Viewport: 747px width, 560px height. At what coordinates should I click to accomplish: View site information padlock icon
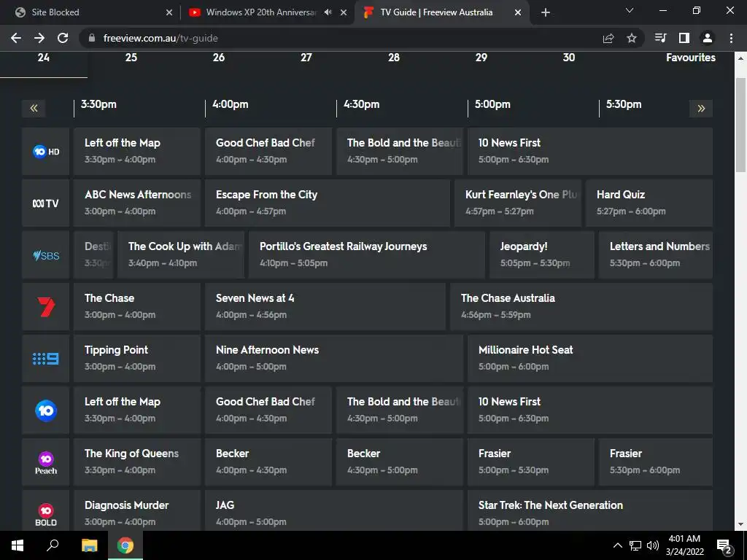92,38
